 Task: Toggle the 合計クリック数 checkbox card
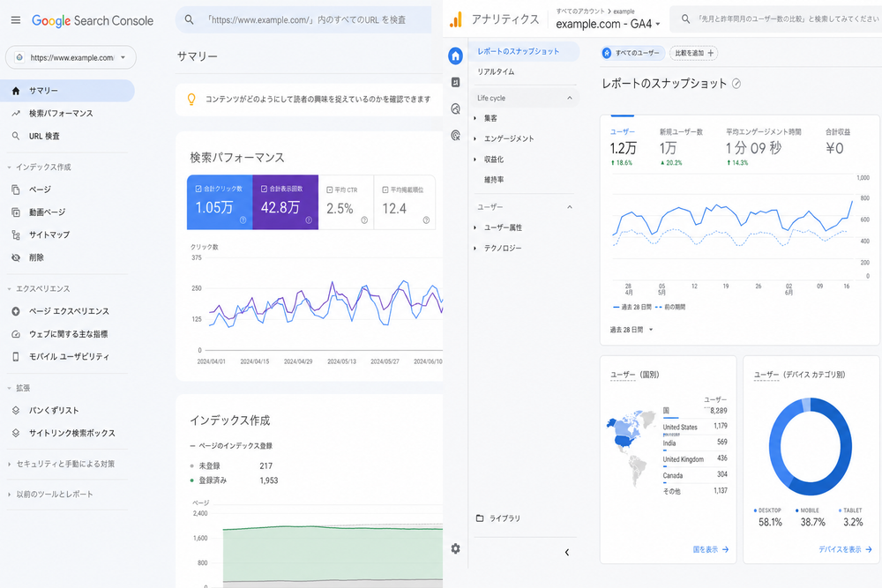220,203
